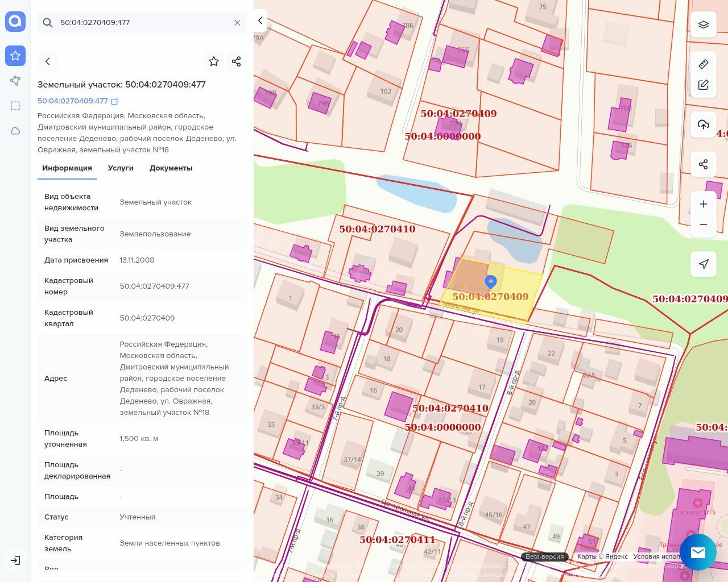Center map on my location

704,264
